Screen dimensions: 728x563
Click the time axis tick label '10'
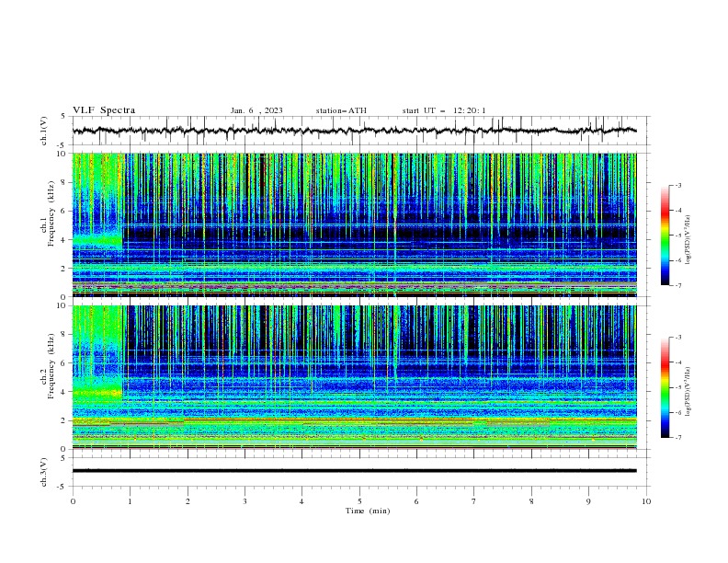tap(646, 501)
